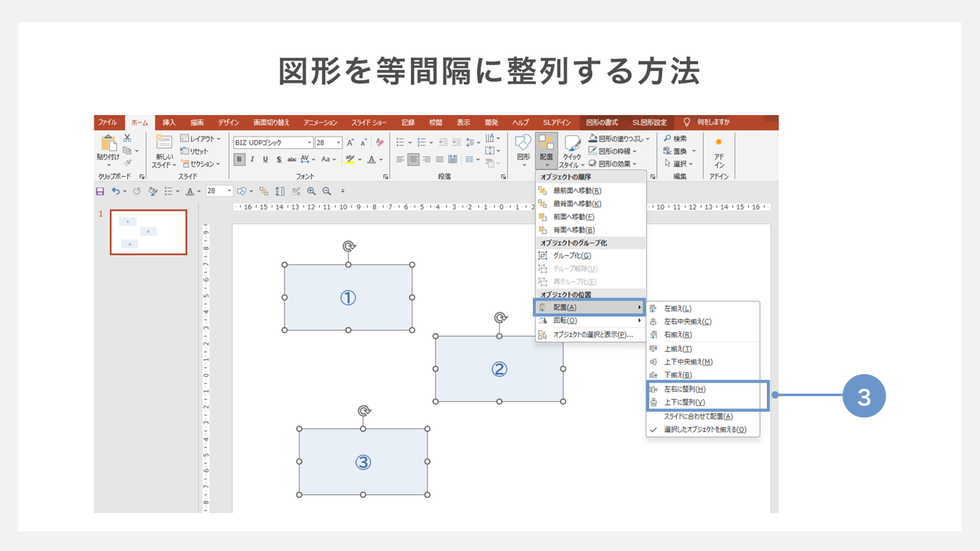The width and height of the screenshot is (980, 551).
Task: Select 配置(A) menu item
Action: (589, 307)
